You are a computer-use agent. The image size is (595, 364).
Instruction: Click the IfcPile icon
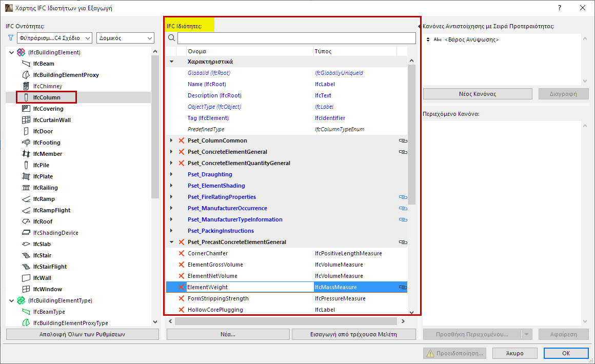(x=26, y=165)
